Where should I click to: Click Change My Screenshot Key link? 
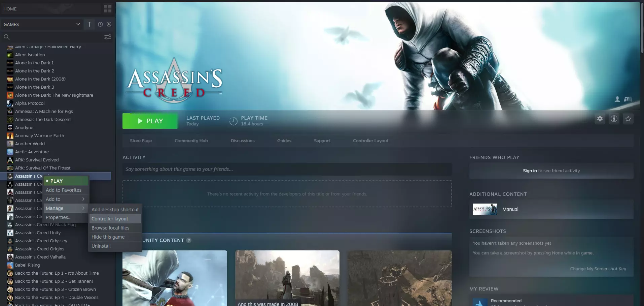[x=598, y=269]
